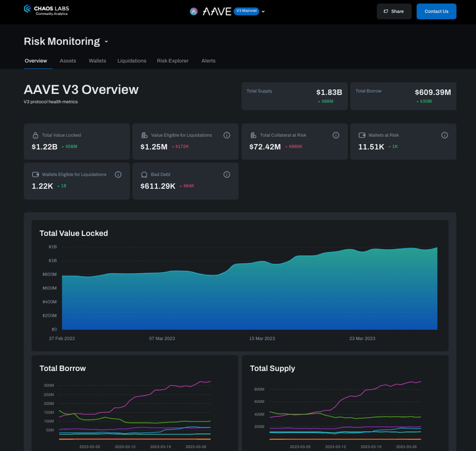Click the Share button
The width and height of the screenshot is (476, 451).
click(x=394, y=11)
